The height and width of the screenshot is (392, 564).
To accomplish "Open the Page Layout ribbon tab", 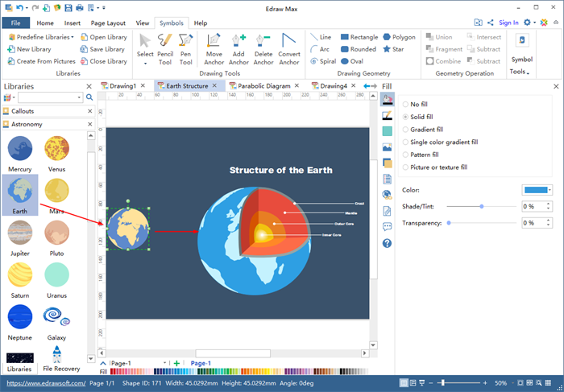I will pos(108,23).
